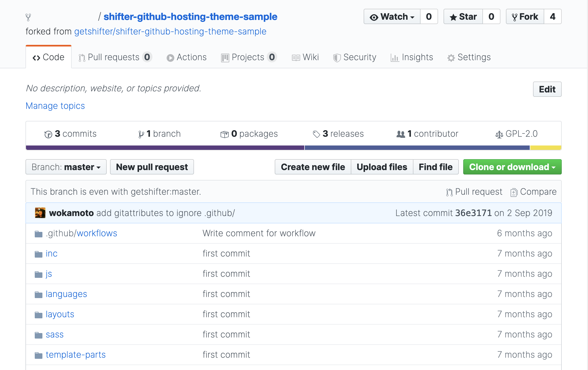The height and width of the screenshot is (370, 588).
Task: Switch to the Insights tab
Action: click(x=412, y=57)
